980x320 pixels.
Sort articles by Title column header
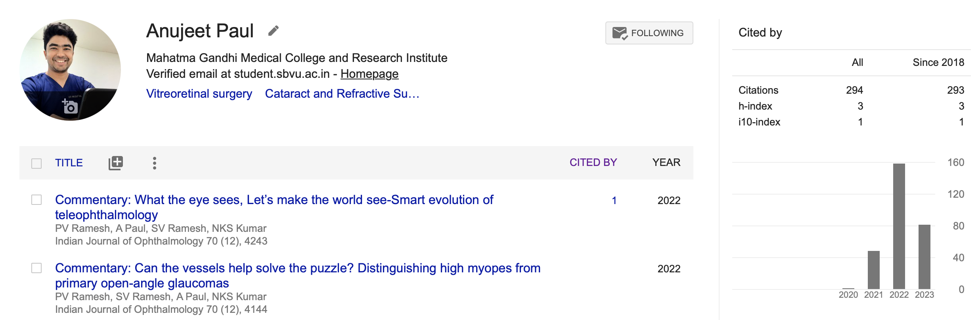click(69, 163)
